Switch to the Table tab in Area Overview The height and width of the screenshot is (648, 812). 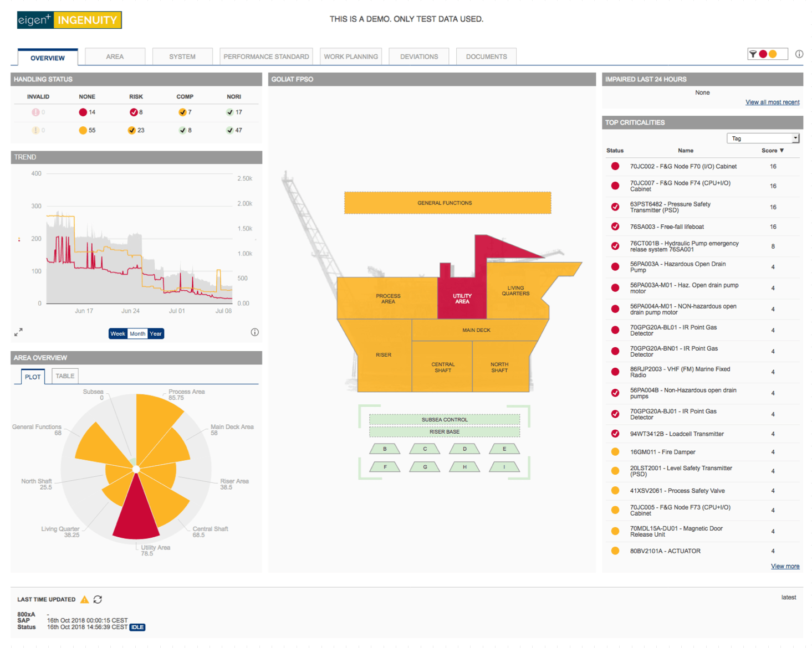(x=65, y=376)
